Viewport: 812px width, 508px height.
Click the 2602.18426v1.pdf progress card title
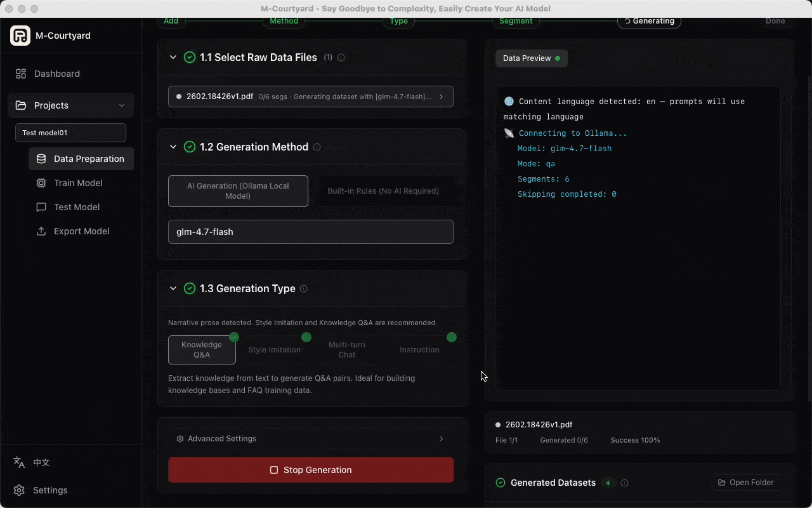[x=539, y=425]
